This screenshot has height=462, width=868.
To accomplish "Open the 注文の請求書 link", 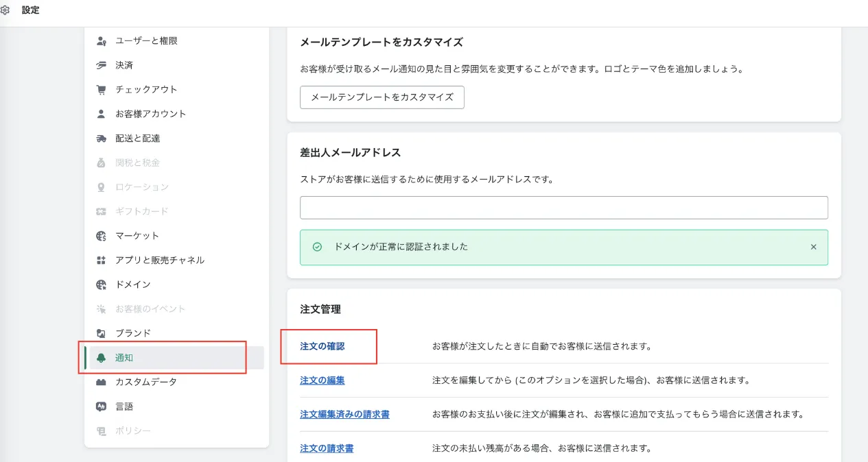I will pyautogui.click(x=327, y=448).
